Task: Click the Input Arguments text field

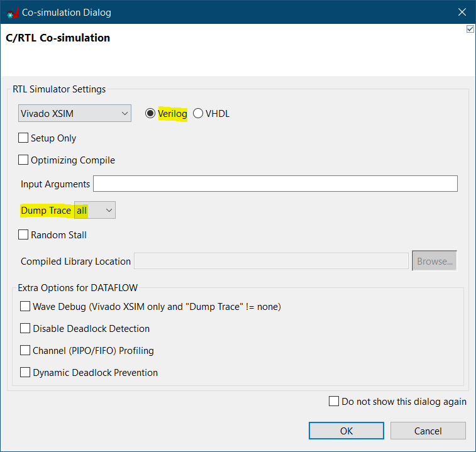Action: coord(275,184)
